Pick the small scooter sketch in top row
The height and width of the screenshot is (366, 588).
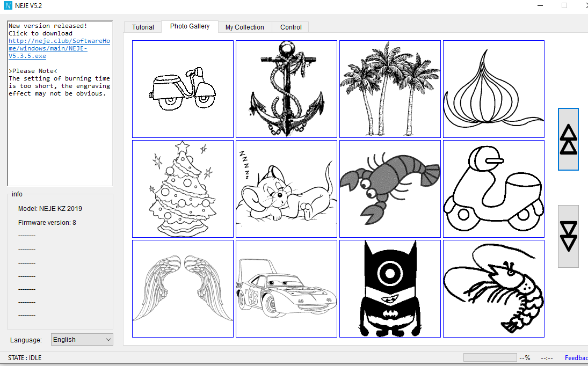coord(183,89)
